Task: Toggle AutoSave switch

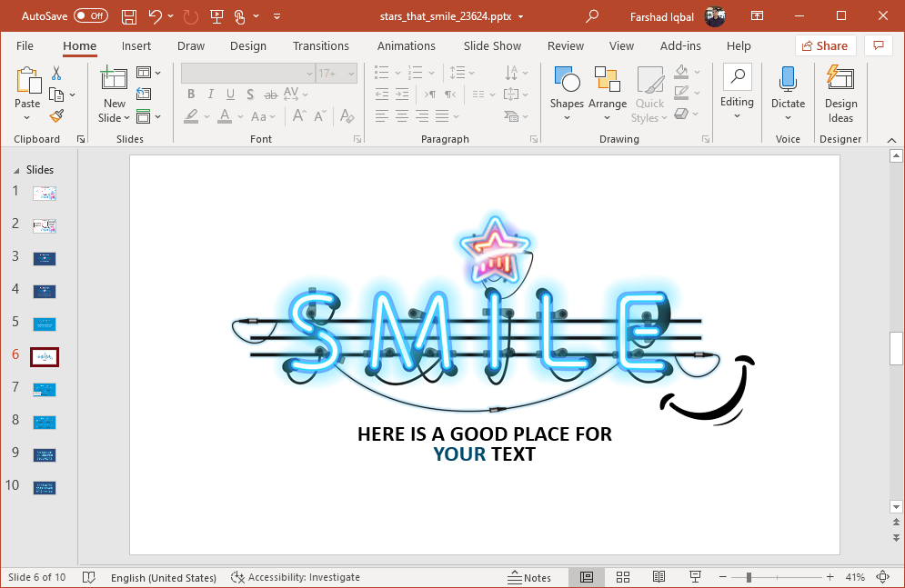Action: (90, 16)
